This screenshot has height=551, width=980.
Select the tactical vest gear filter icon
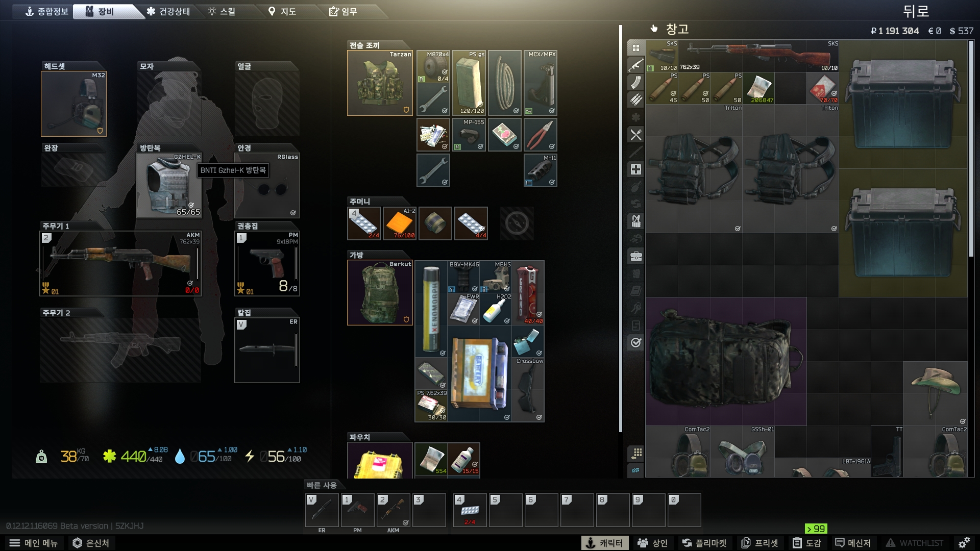click(x=635, y=221)
